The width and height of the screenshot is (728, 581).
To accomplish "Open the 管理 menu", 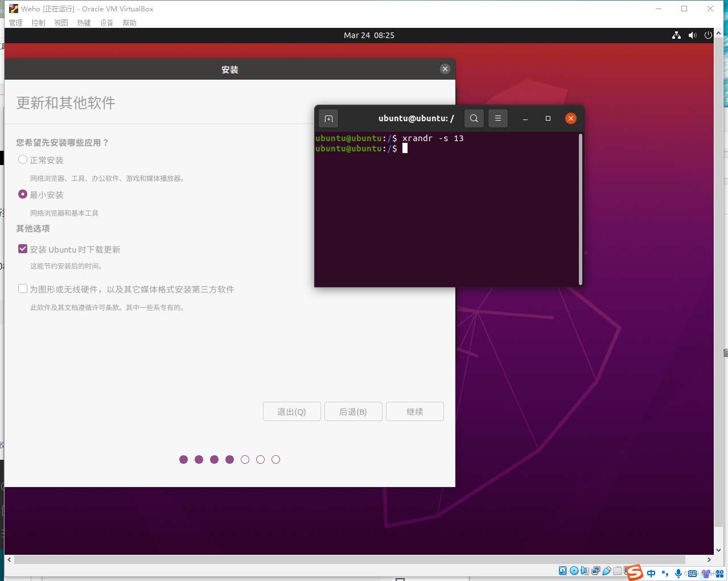I will [16, 23].
